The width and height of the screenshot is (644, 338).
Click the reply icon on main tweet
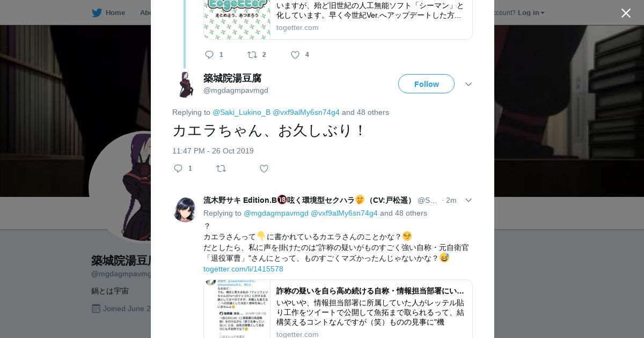pyautogui.click(x=179, y=168)
